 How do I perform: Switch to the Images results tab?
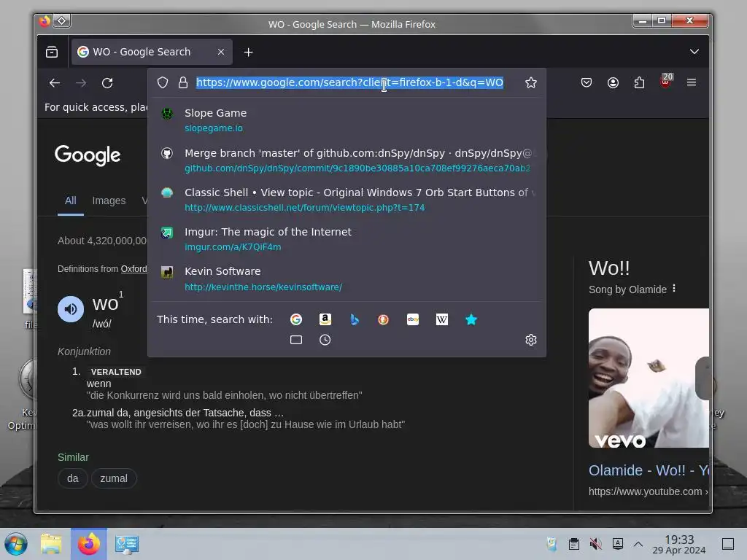[x=109, y=201]
